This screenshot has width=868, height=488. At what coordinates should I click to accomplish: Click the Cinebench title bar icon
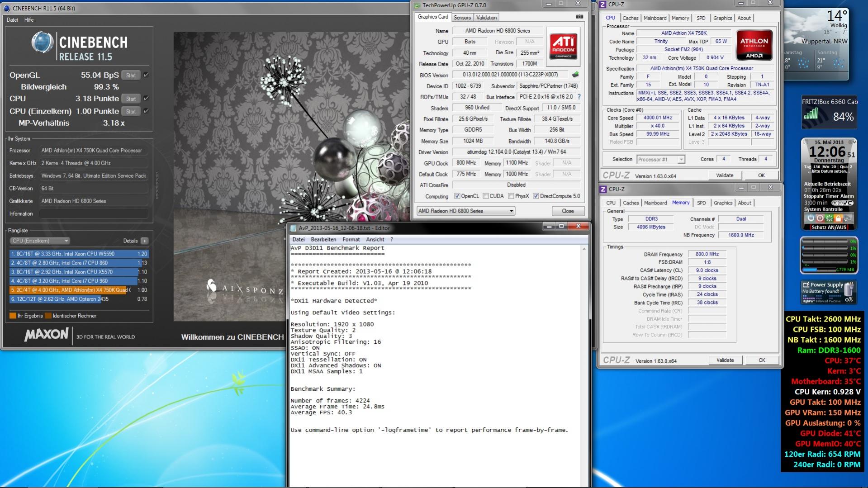7,8
